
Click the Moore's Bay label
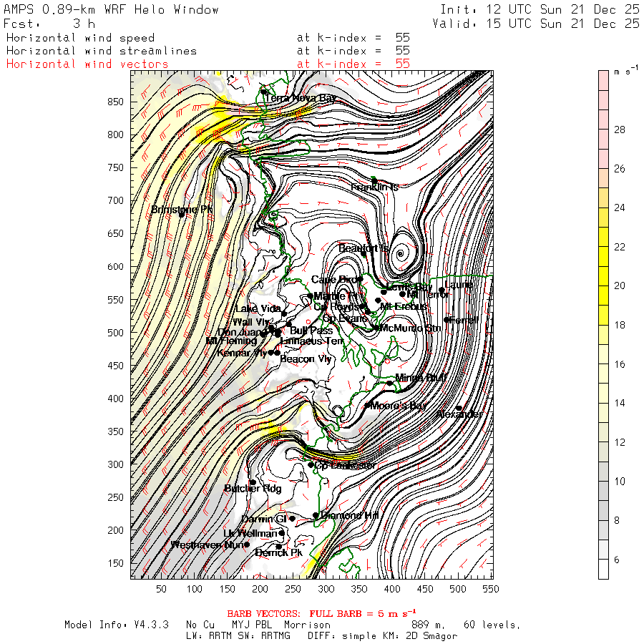click(x=399, y=406)
